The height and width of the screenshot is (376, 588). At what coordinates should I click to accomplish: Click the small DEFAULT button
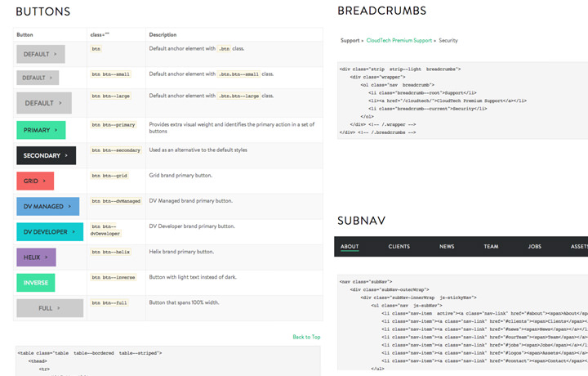pos(38,78)
